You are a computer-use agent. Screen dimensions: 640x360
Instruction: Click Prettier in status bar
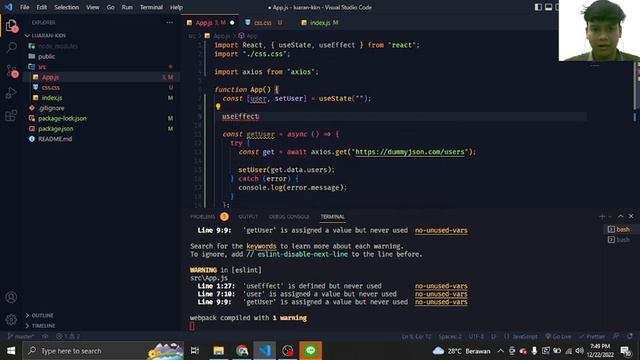pos(592,337)
